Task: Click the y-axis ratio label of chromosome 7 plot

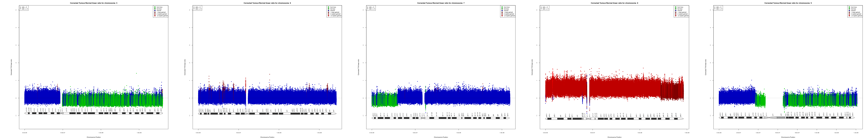Action: (358, 67)
